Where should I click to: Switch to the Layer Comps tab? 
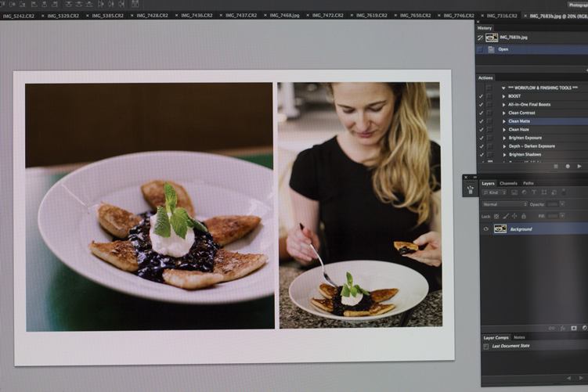point(496,338)
